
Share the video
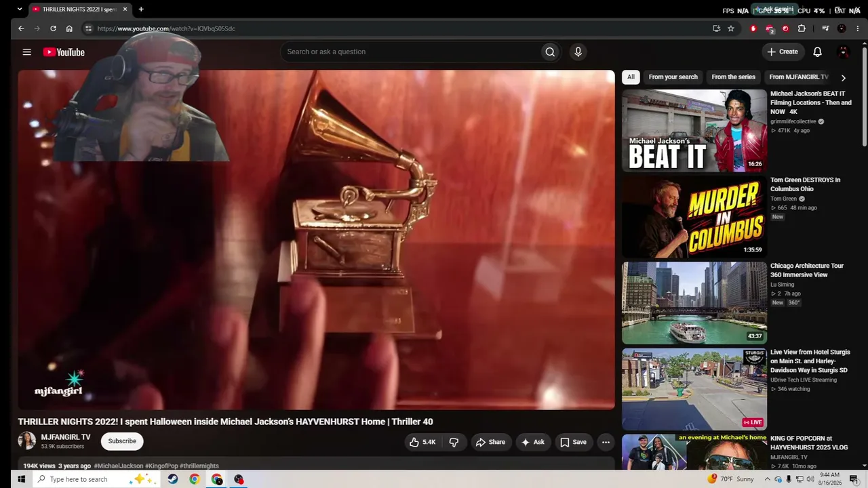[x=490, y=442]
